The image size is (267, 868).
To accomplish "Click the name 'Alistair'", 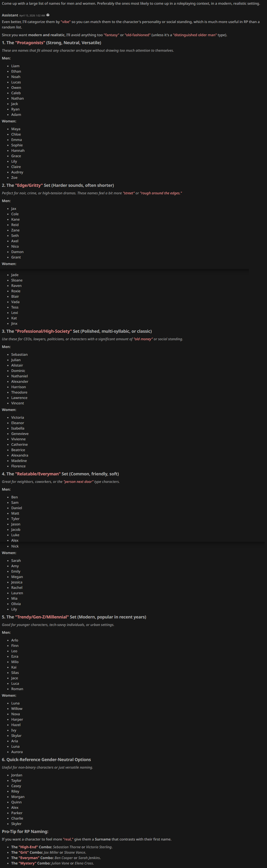I will click(x=17, y=365).
